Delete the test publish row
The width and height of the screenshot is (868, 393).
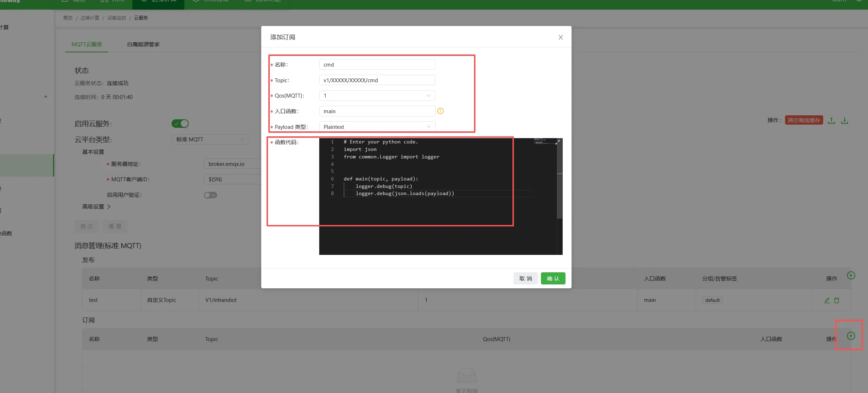pyautogui.click(x=837, y=300)
